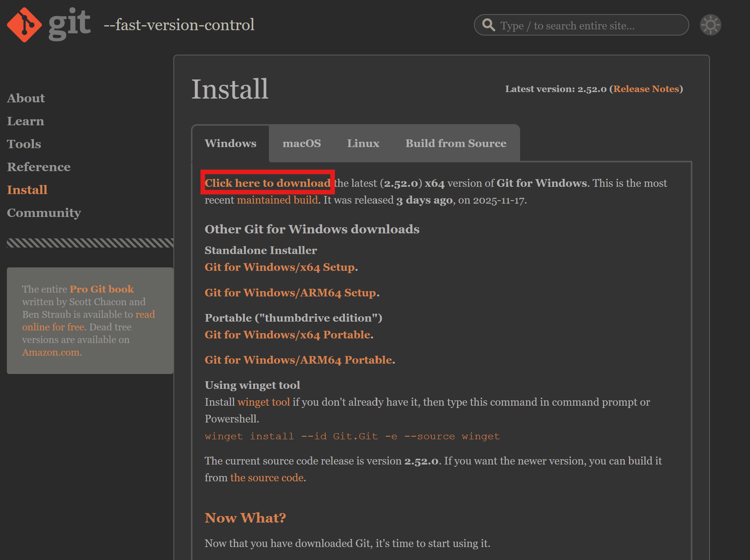Click the 'git' wordmark in the header
The height and width of the screenshot is (560, 750).
coord(70,24)
